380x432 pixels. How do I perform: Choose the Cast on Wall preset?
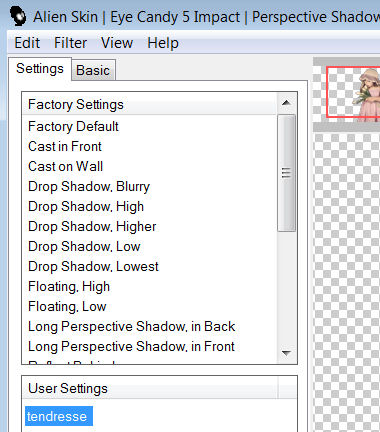(x=66, y=167)
